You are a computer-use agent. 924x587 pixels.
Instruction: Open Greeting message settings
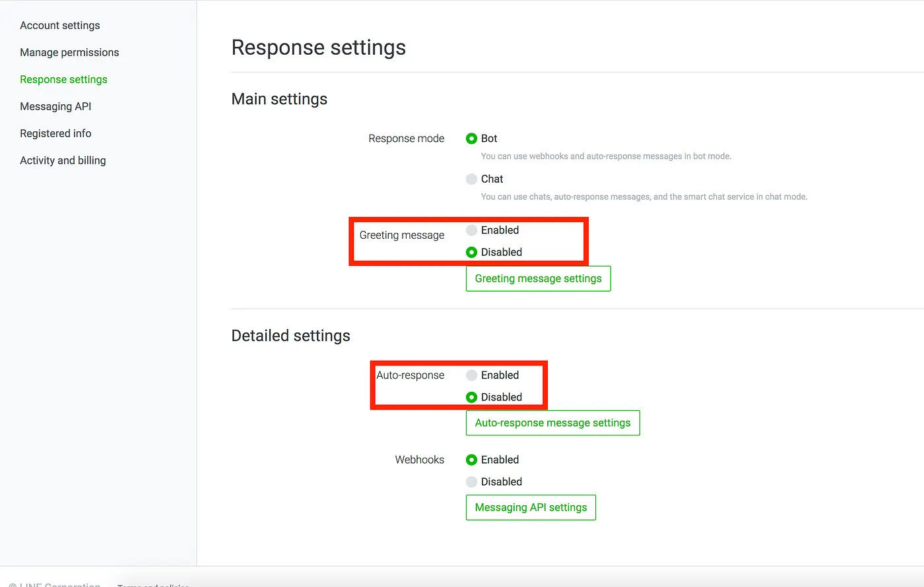[539, 278]
